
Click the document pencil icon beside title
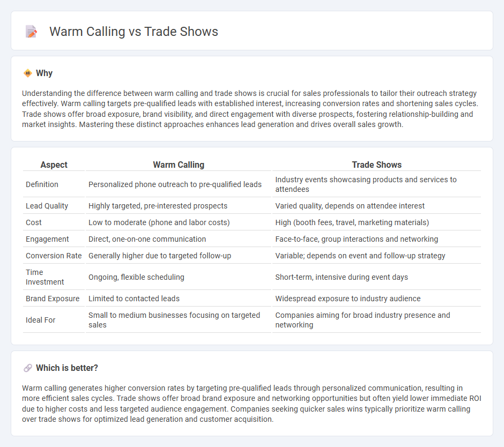[32, 32]
